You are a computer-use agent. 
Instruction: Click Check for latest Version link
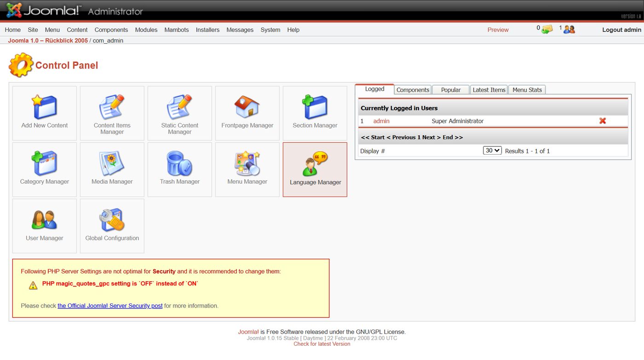(x=322, y=344)
